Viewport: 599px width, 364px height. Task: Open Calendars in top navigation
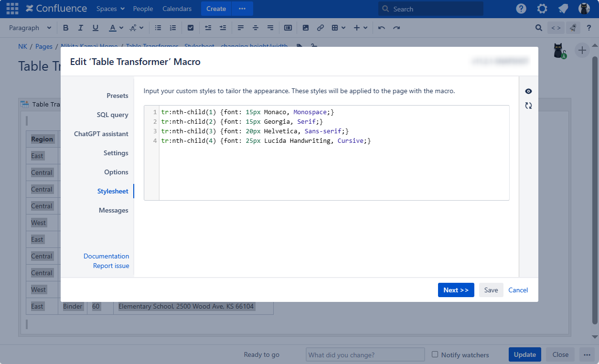[x=177, y=9]
